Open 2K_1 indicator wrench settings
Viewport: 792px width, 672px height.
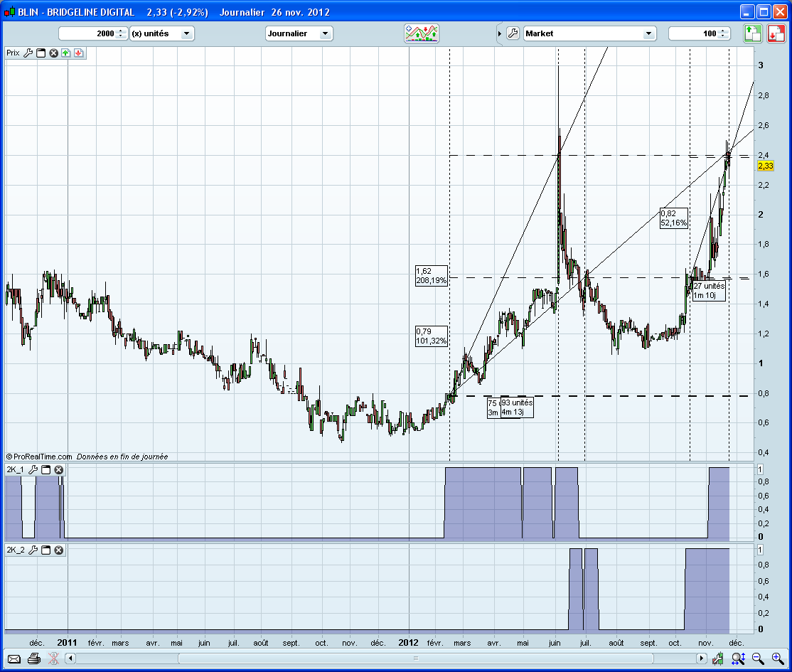coord(33,470)
